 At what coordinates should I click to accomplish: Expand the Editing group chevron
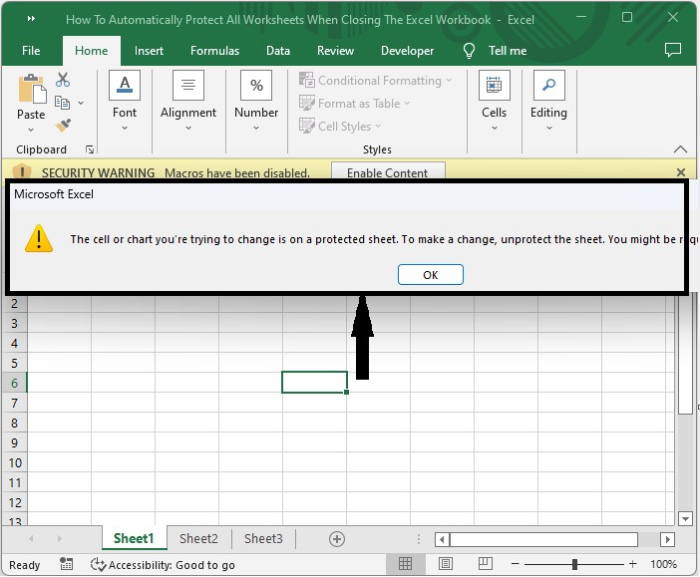point(549,128)
